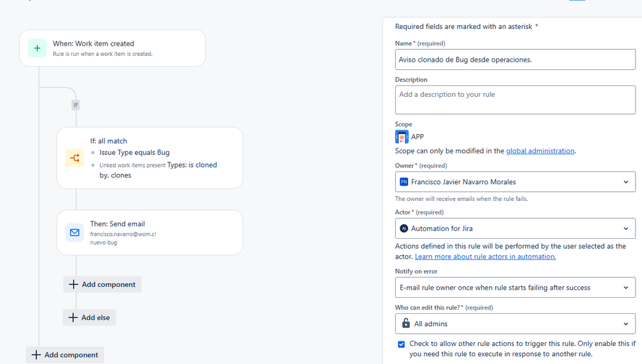Uncheck allow other rule actions to trigger
Screen dimensions: 642x364
(401, 344)
